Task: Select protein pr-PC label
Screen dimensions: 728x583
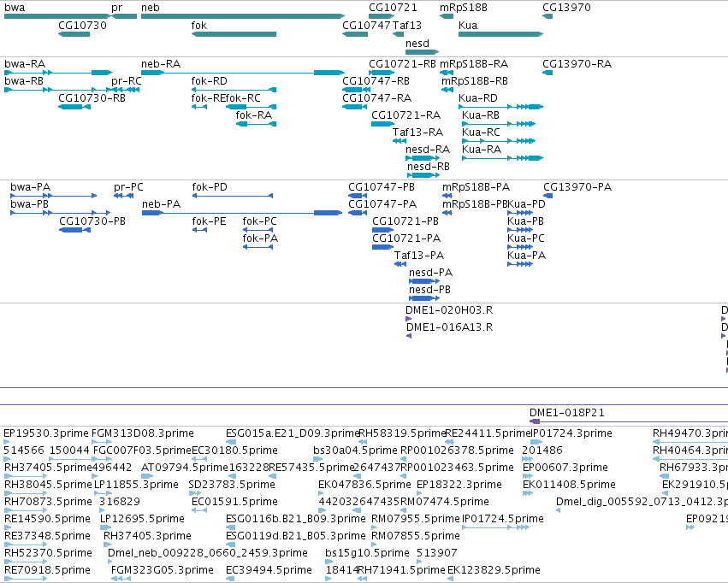Action: [x=128, y=187]
